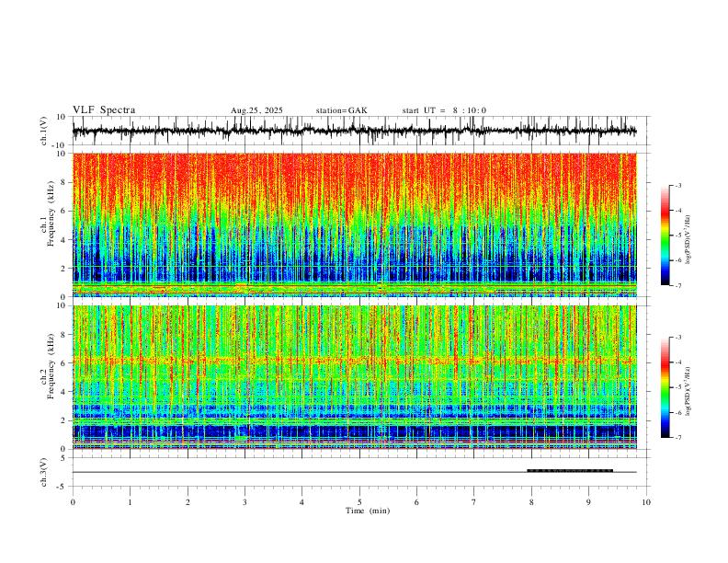Image resolution: width=728 pixels, height=563 pixels.
Task: Click the 'Time (min)' axis label
Action: (368, 511)
